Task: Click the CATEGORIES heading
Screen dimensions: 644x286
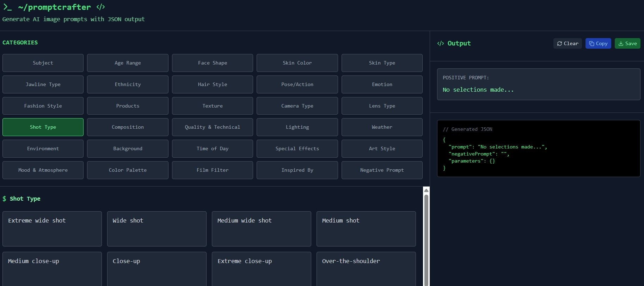Action: 20,42
